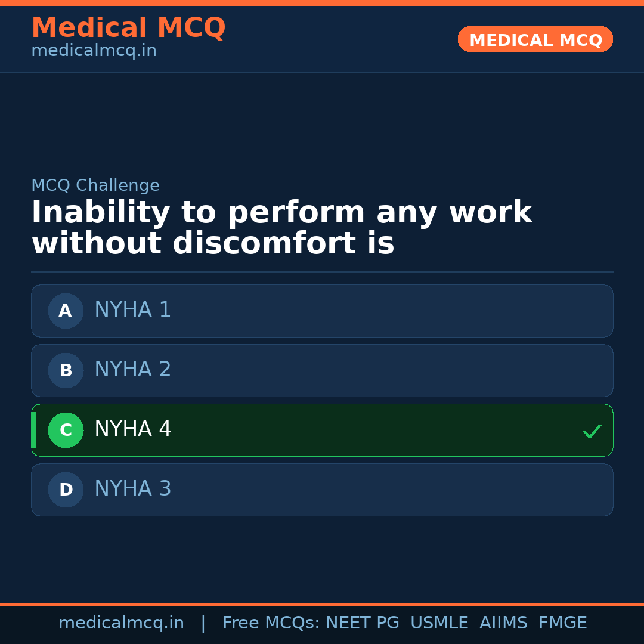Image resolution: width=644 pixels, height=644 pixels.
Task: Expand the MCQ Challenge section
Action: 95,185
